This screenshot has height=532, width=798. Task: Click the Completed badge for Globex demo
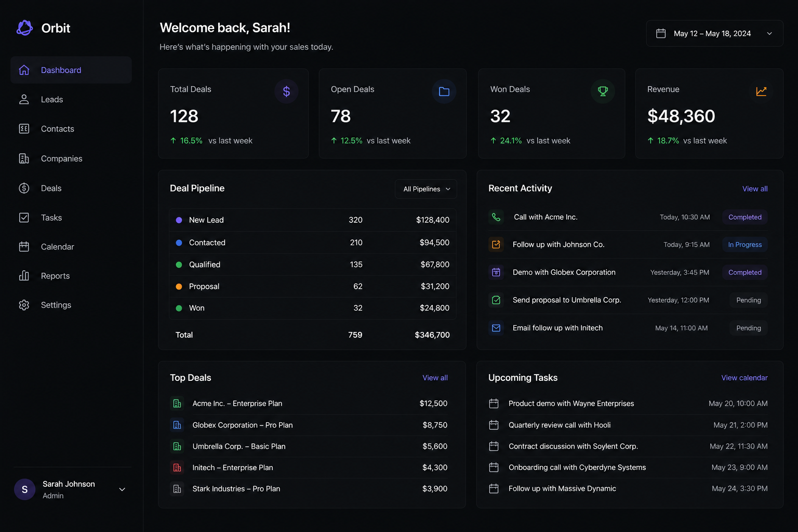click(x=745, y=272)
